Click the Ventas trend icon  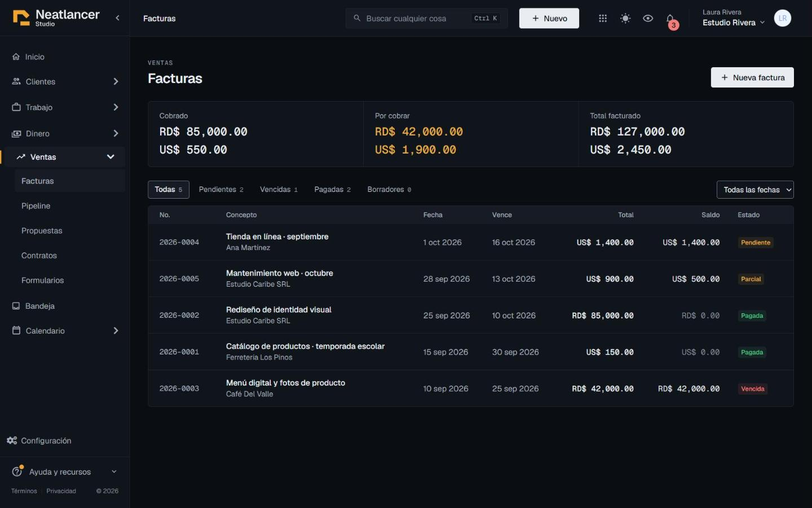pos(21,157)
